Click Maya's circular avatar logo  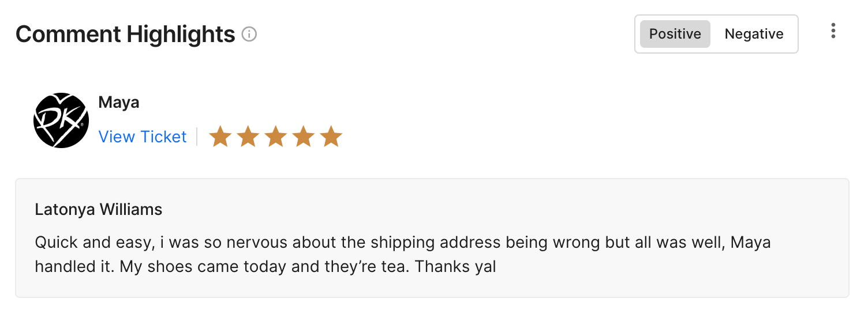(61, 120)
